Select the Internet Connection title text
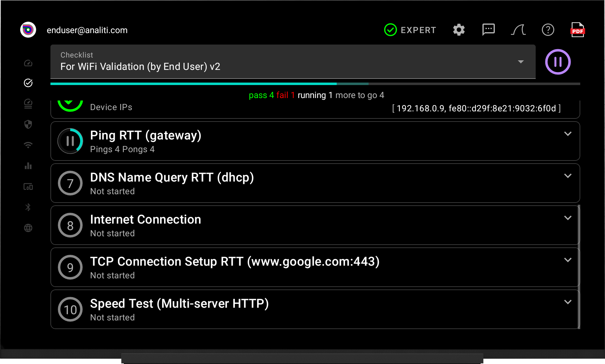The height and width of the screenshot is (364, 605). [145, 220]
